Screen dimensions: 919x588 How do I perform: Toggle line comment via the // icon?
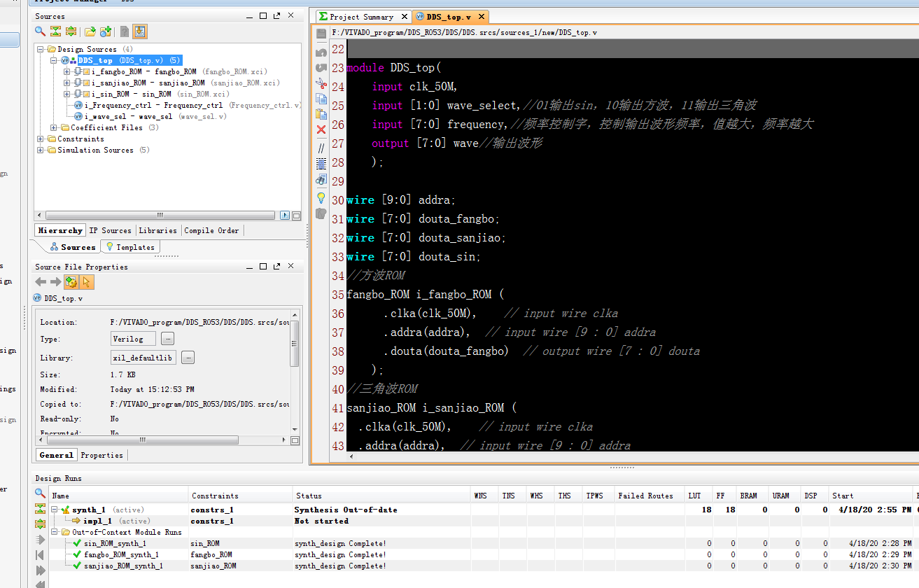[x=321, y=148]
